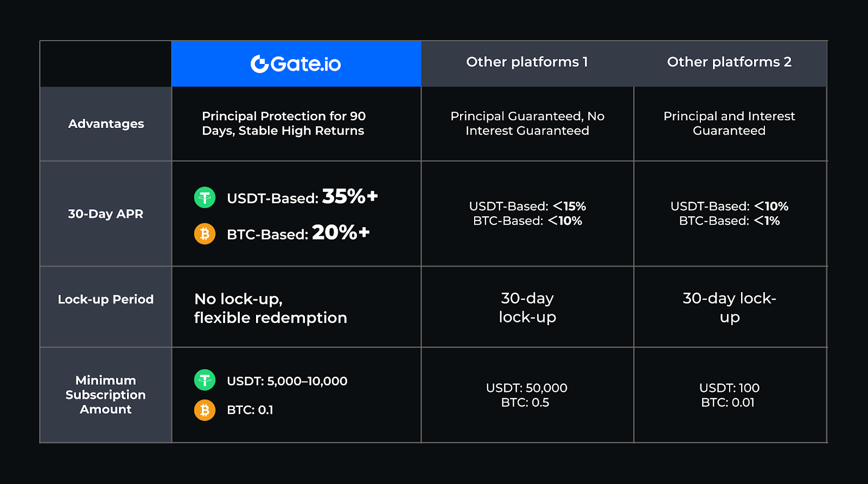Click 'Principal Guaranteed, No Interest Guaranteed' cell
The image size is (868, 484).
(x=527, y=123)
